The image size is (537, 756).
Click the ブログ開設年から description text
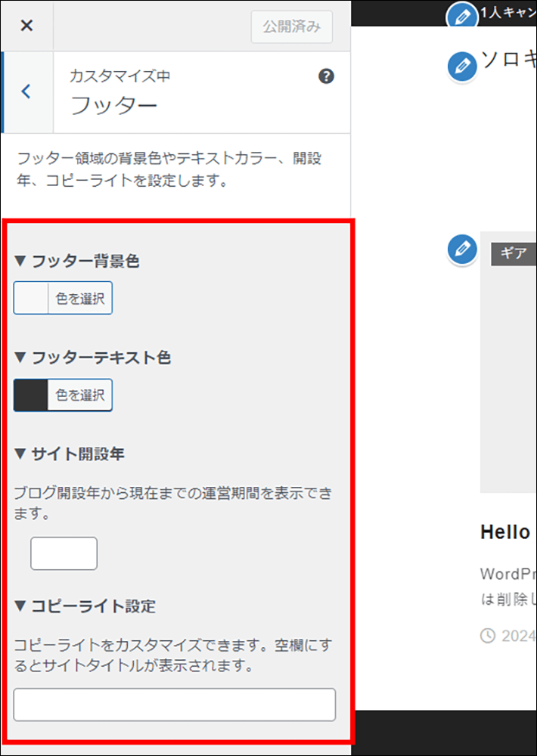(172, 503)
